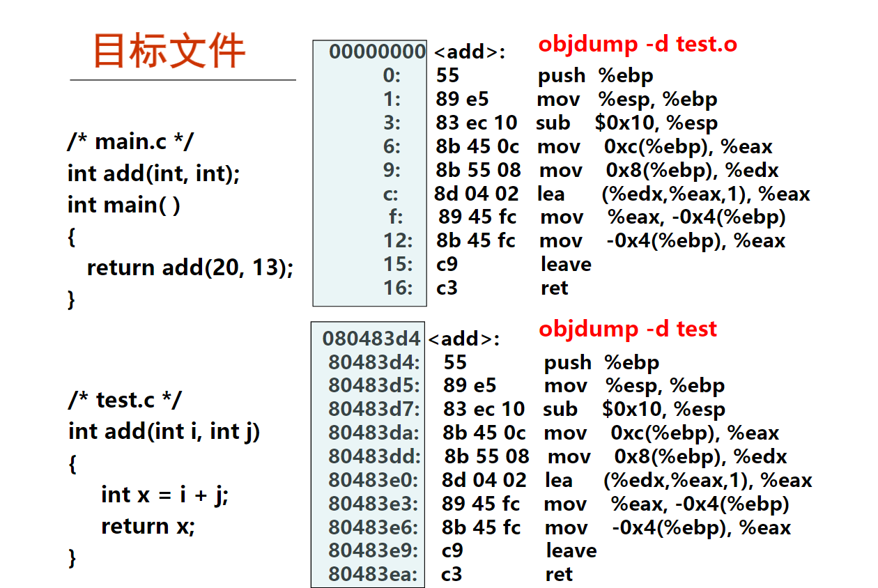Click the offset "1:" in the test.o listing

(392, 99)
